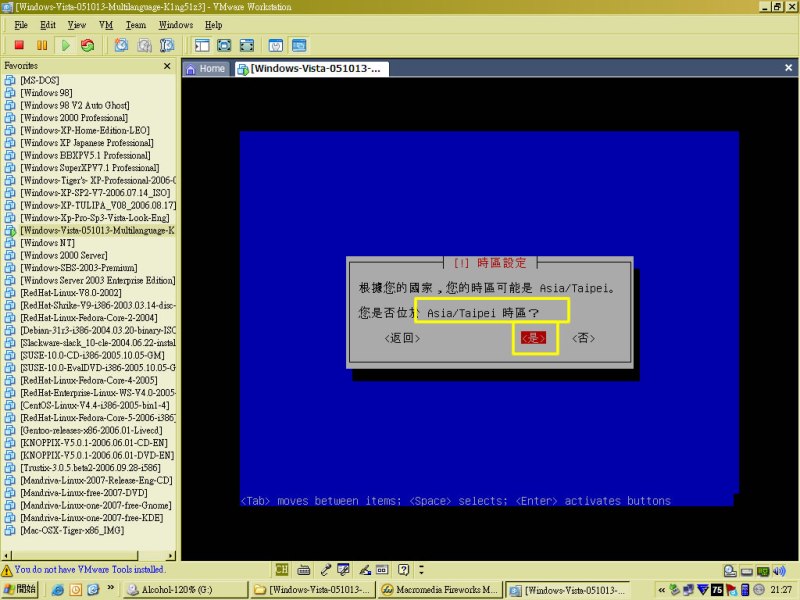Select [Mac-OSX-Tiger-x86_IMG] in Favorites
The width and height of the screenshot is (800, 600).
71,531
